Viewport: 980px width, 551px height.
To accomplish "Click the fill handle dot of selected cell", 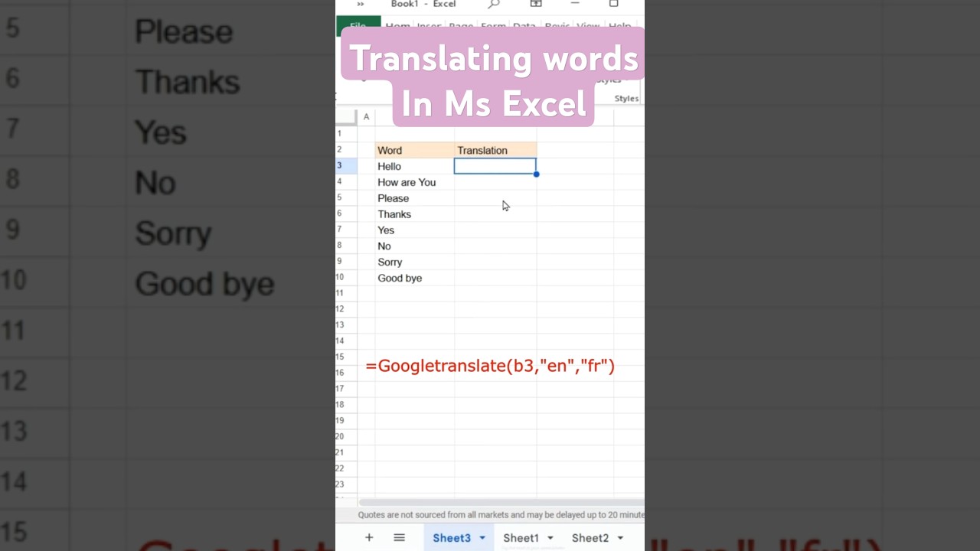I will click(x=536, y=174).
